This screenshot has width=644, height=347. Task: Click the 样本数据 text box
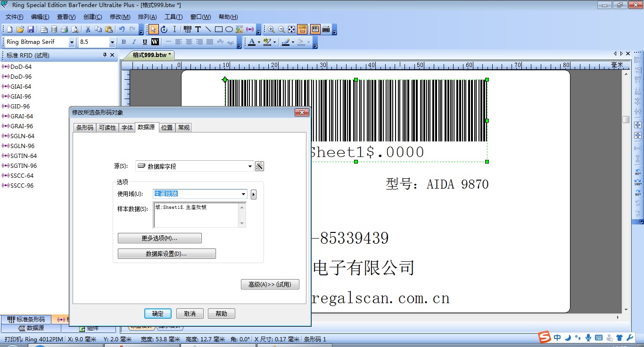coord(199,215)
